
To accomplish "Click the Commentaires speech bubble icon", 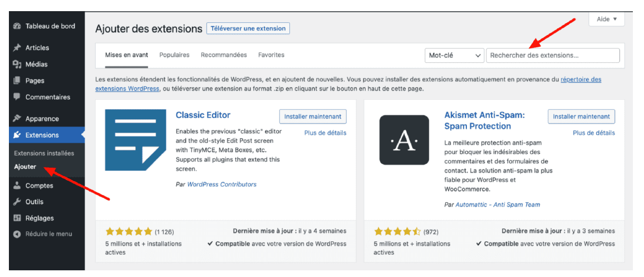I will click(x=17, y=97).
